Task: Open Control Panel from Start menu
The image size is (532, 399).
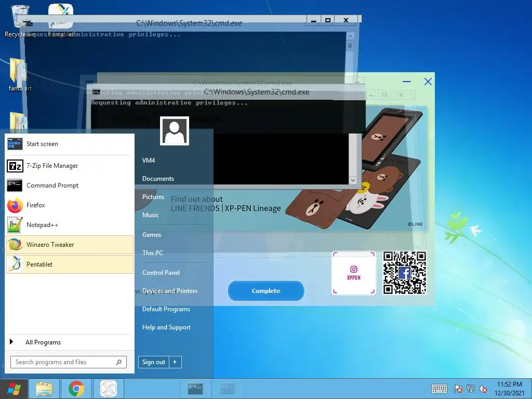Action: pyautogui.click(x=161, y=273)
